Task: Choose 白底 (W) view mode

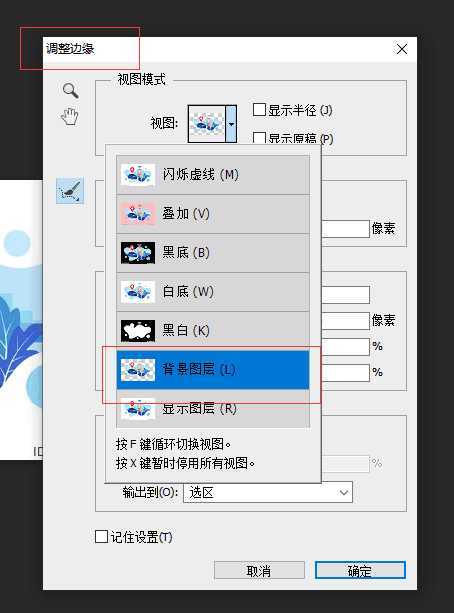Action: pyautogui.click(x=213, y=292)
